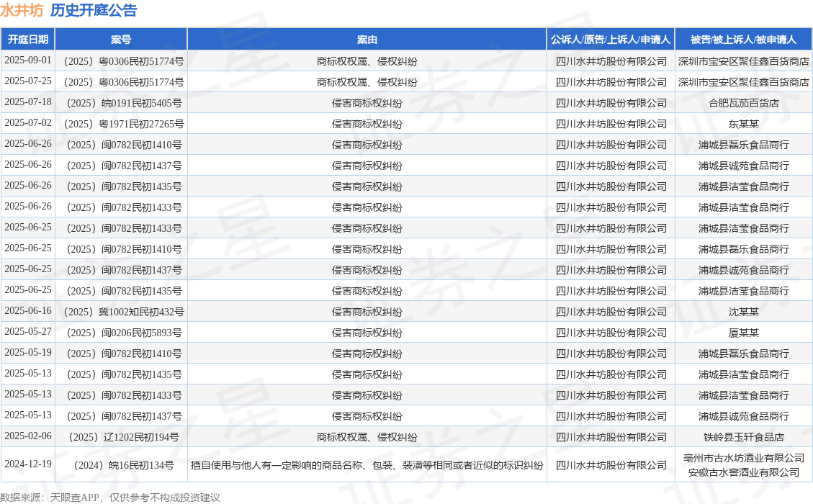Click case 闽0782民初1437号 in 2025-06-26 row
The width and height of the screenshot is (813, 504).
124,166
